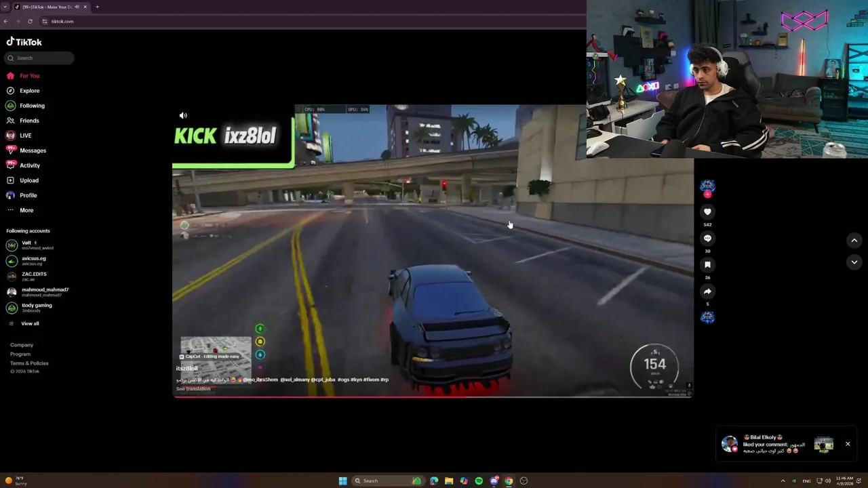The image size is (868, 488).
Task: Show hidden system tray icons
Action: [x=783, y=481]
